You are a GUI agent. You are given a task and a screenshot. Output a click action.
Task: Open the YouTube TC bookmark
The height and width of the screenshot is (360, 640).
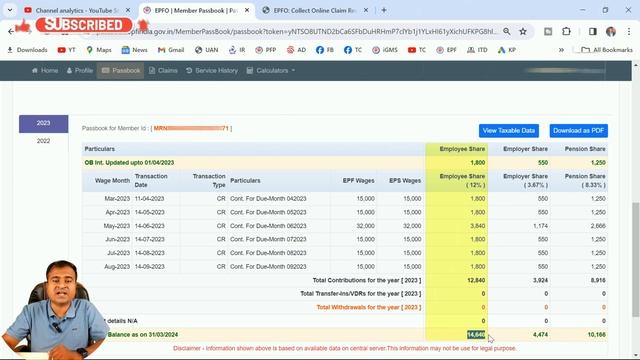[417, 50]
